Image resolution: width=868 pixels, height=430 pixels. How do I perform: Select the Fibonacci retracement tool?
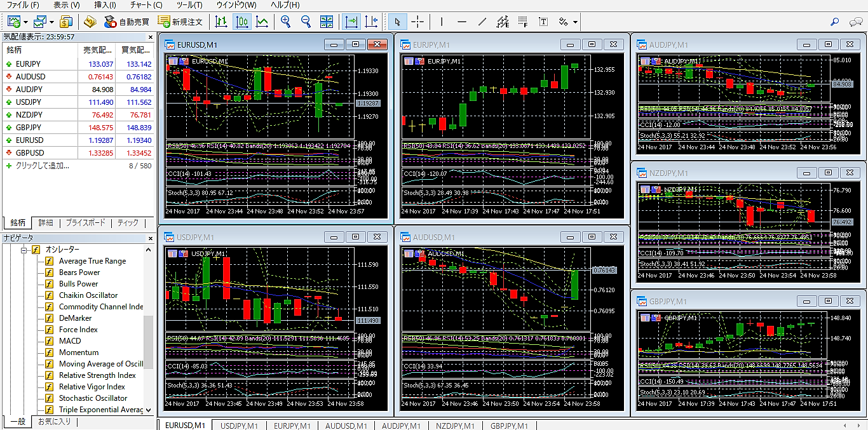tap(523, 22)
